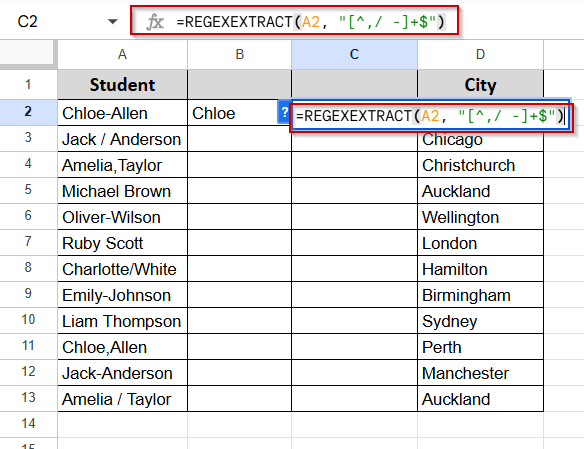
Task: Select row 6 header
Action: pyautogui.click(x=28, y=216)
